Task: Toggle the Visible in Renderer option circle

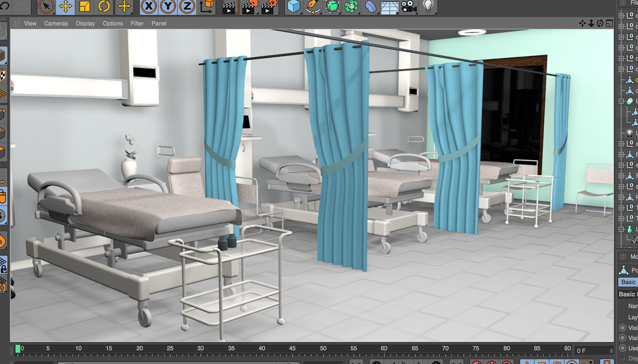Action: tap(623, 338)
